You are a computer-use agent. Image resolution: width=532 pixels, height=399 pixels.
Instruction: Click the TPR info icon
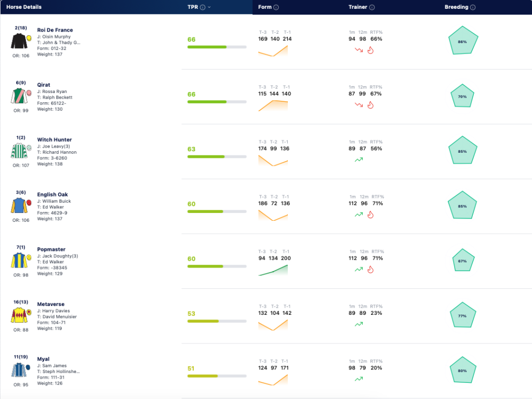click(203, 7)
